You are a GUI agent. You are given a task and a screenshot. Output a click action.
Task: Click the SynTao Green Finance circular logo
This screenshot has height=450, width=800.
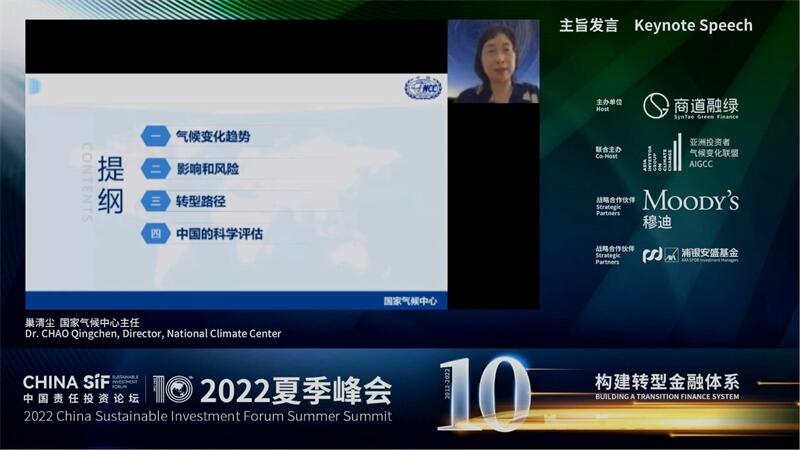pos(656,106)
